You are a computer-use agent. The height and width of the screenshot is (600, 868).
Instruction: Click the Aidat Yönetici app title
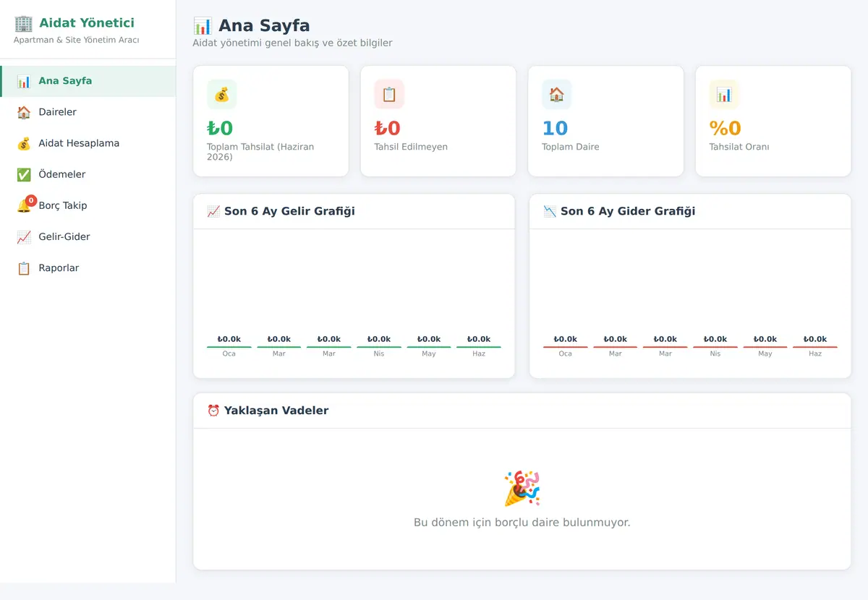click(x=87, y=23)
